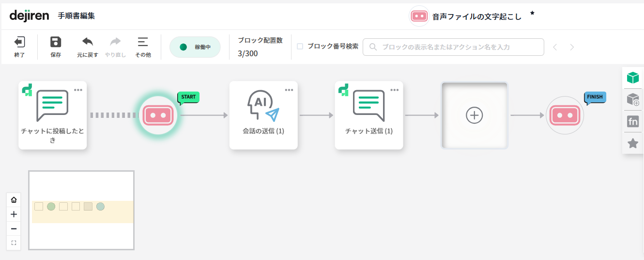This screenshot has width=644, height=260.
Task: Zoom in the canvas with plus button
Action: click(14, 214)
